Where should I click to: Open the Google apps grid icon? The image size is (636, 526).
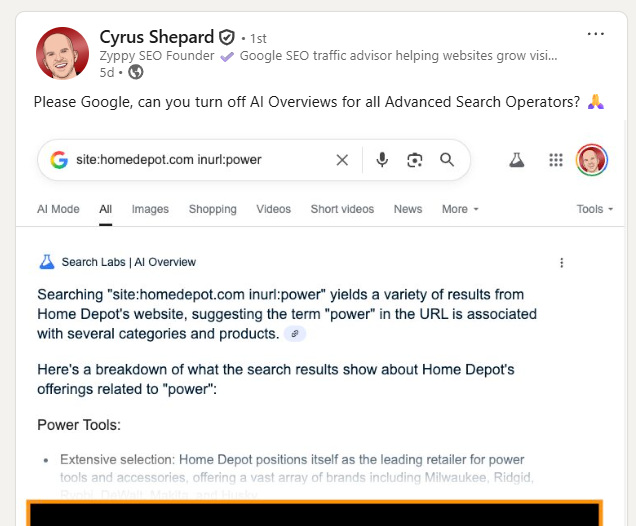[x=556, y=160]
